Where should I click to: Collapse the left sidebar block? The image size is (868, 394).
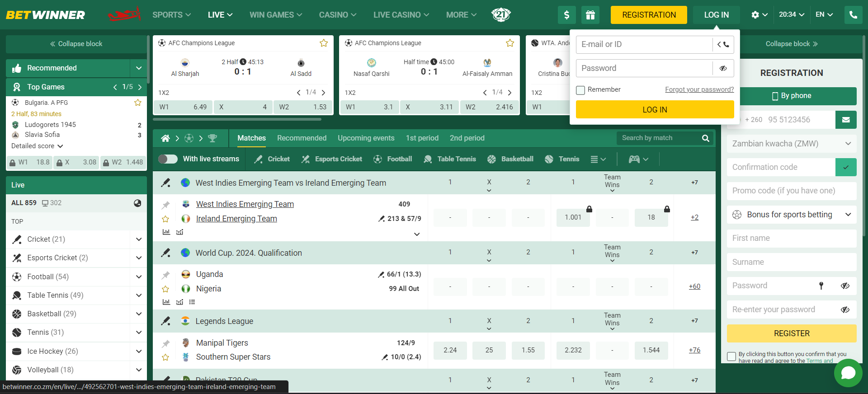76,44
